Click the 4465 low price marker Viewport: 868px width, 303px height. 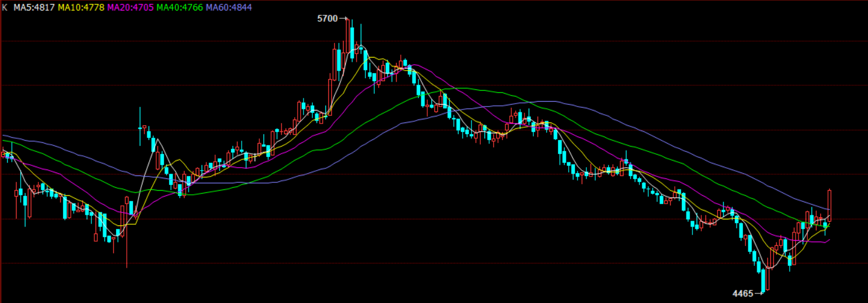pyautogui.click(x=742, y=293)
